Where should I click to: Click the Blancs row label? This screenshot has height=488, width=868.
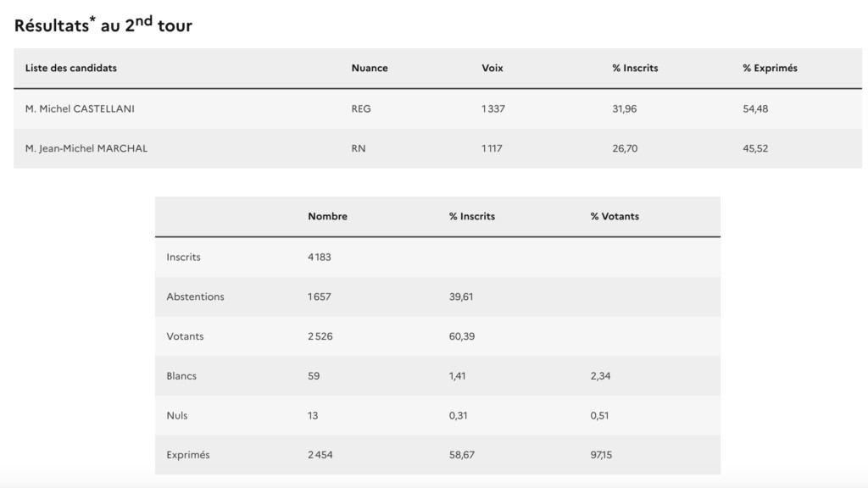[x=181, y=375]
